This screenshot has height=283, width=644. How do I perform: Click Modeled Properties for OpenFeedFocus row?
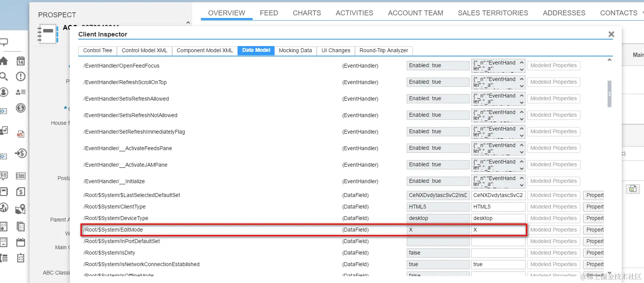pyautogui.click(x=554, y=66)
